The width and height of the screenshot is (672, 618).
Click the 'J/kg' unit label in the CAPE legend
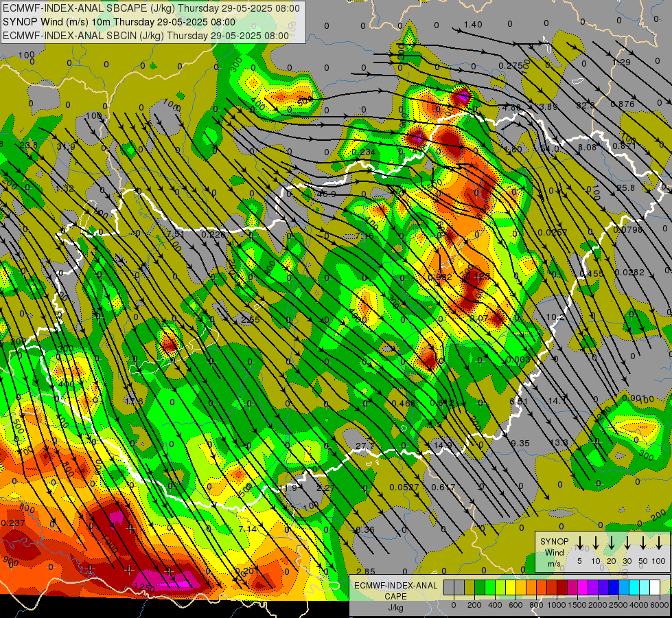(395, 608)
